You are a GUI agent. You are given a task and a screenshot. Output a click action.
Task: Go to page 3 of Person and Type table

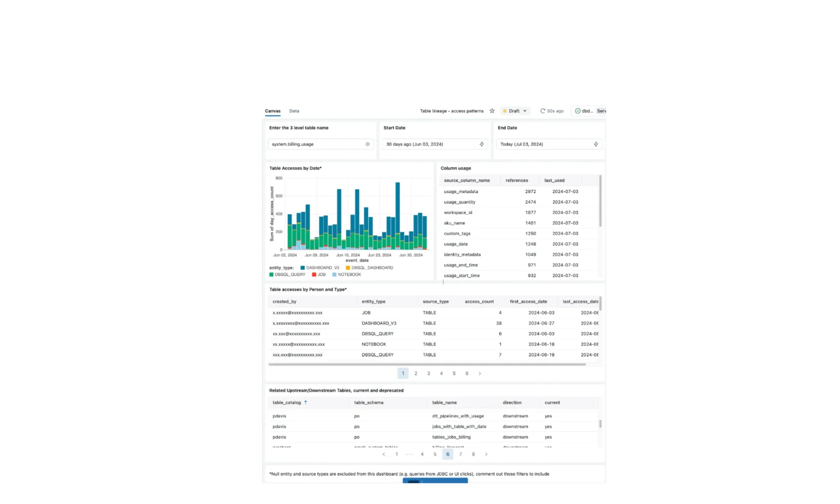click(428, 373)
